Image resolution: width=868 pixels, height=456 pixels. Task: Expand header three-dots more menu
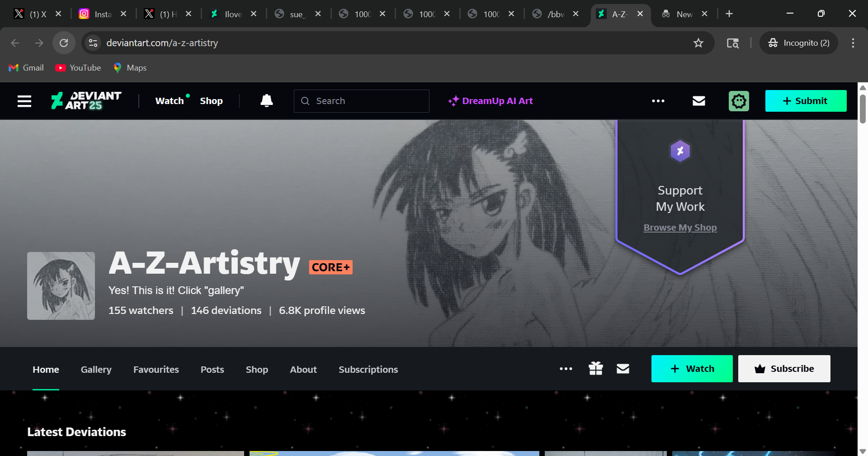(x=658, y=101)
